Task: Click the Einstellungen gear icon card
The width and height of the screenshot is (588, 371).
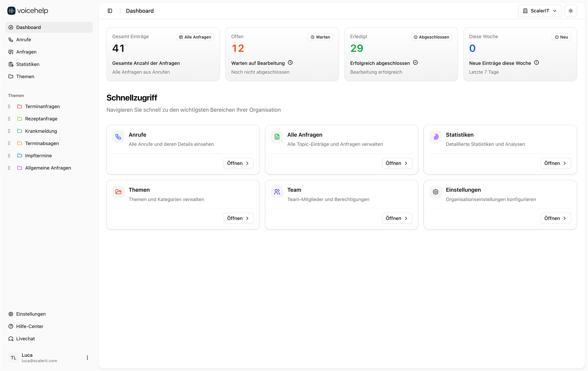Action: click(x=436, y=192)
